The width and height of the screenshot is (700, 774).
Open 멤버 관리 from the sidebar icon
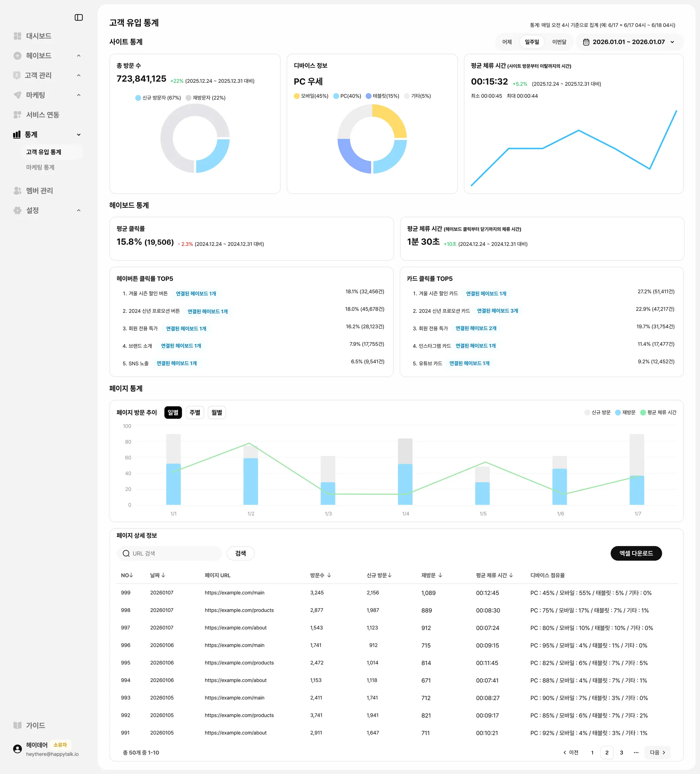click(x=17, y=191)
